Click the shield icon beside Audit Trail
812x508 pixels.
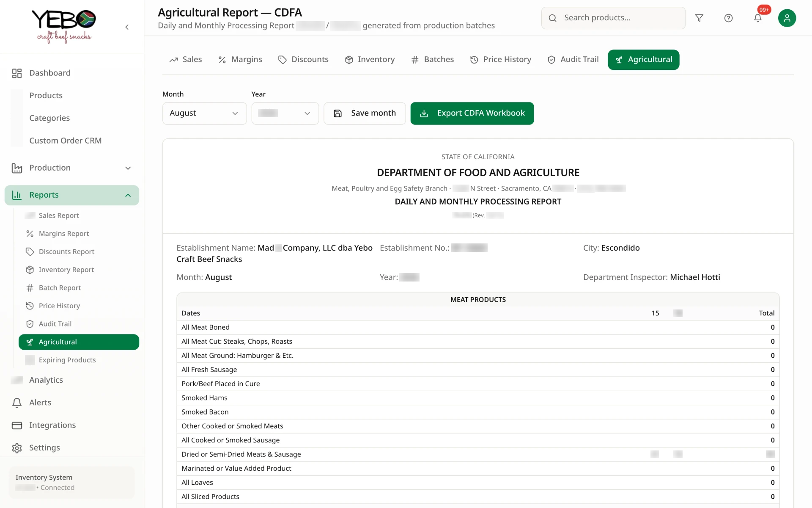30,324
